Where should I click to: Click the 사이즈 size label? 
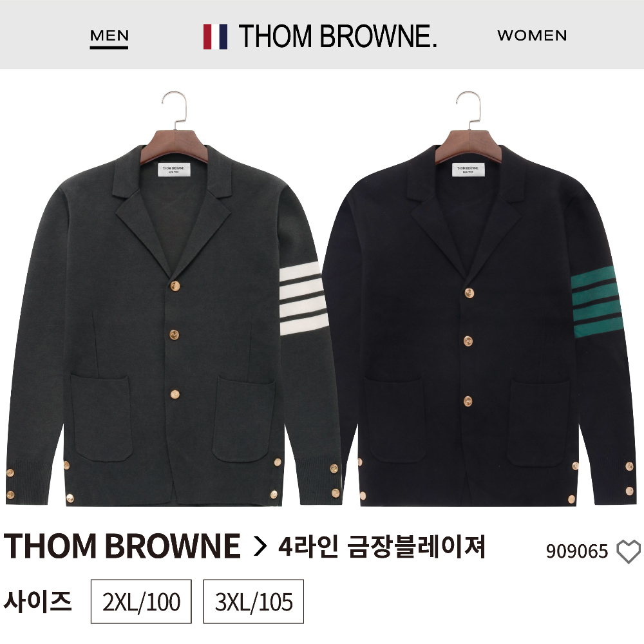[38, 601]
